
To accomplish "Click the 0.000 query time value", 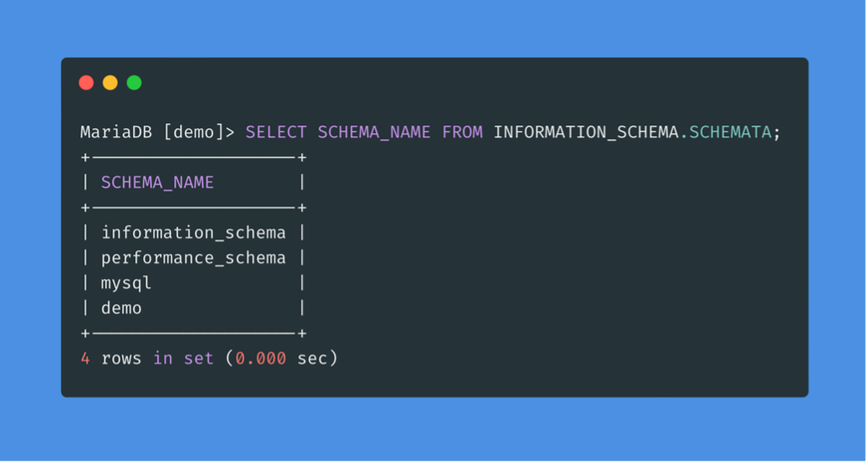I will [x=260, y=358].
